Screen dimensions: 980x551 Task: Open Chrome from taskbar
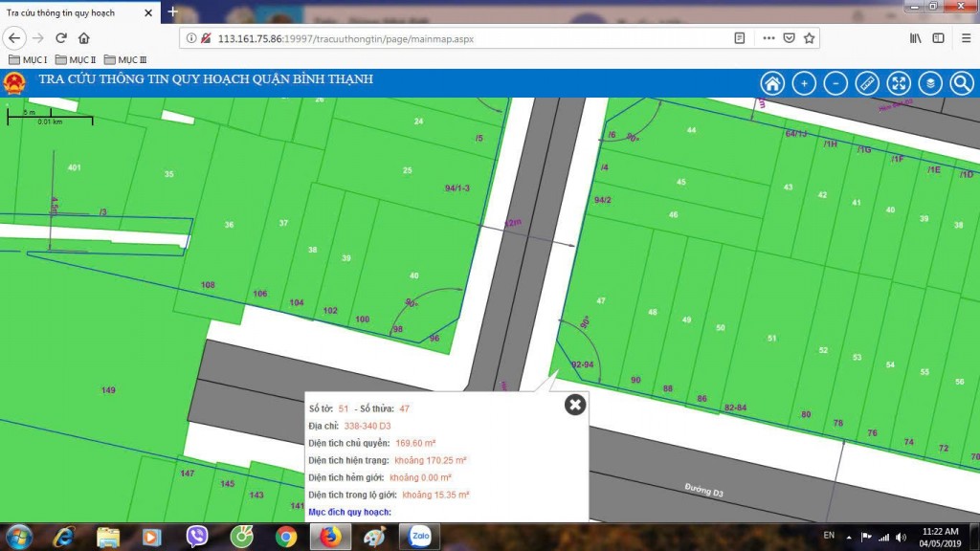coord(286,538)
